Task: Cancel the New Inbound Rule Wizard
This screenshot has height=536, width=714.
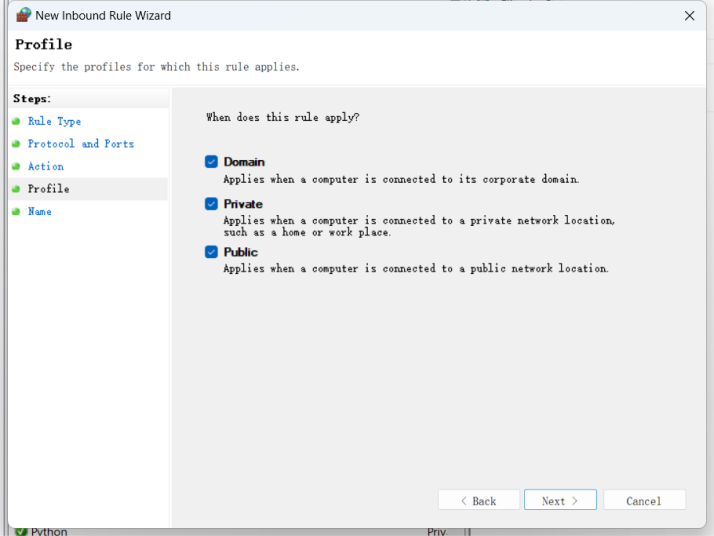Action: [644, 501]
